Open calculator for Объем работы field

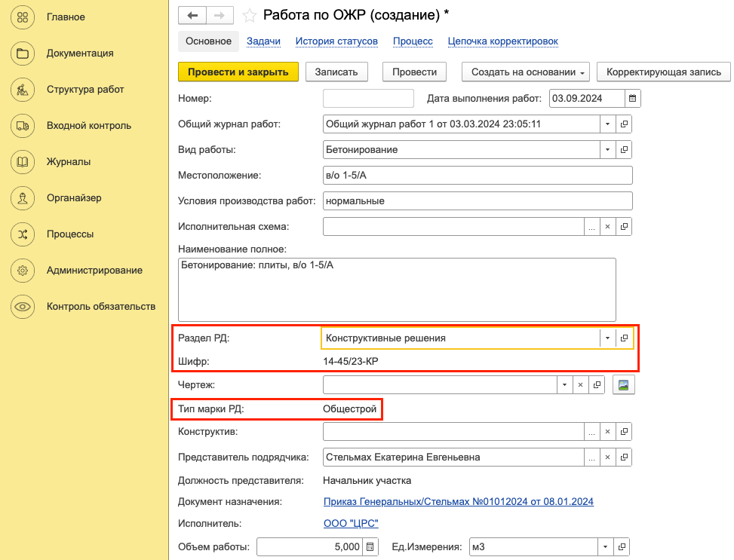coord(370,546)
